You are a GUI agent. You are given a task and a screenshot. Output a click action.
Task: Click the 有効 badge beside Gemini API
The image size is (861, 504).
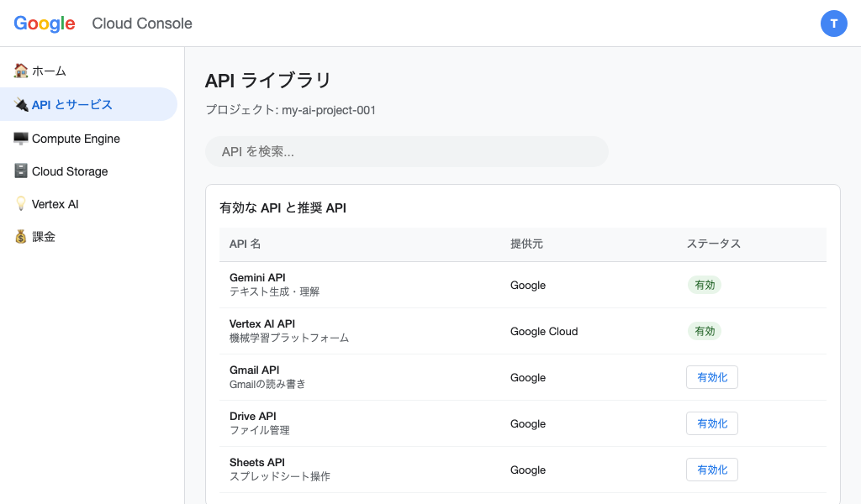(x=705, y=285)
